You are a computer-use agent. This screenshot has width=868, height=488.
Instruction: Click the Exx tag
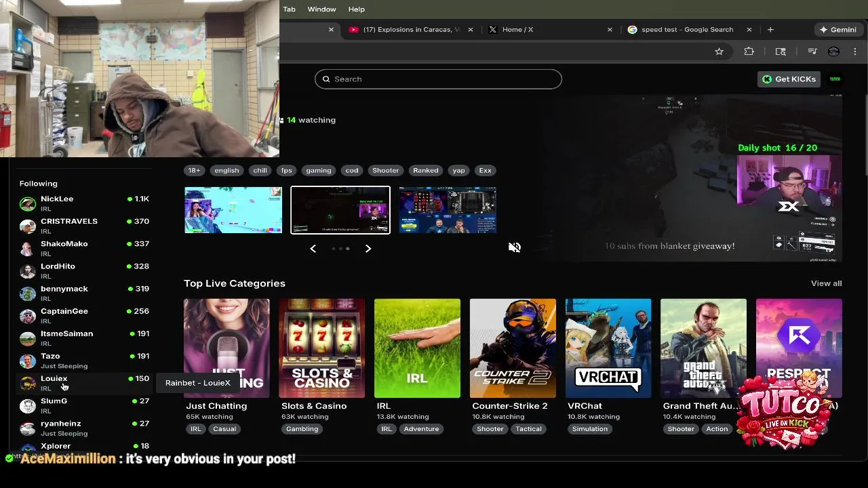[486, 171]
